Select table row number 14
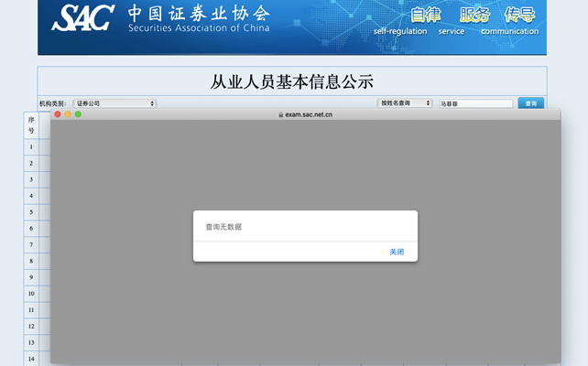The image size is (588, 366). 31,359
